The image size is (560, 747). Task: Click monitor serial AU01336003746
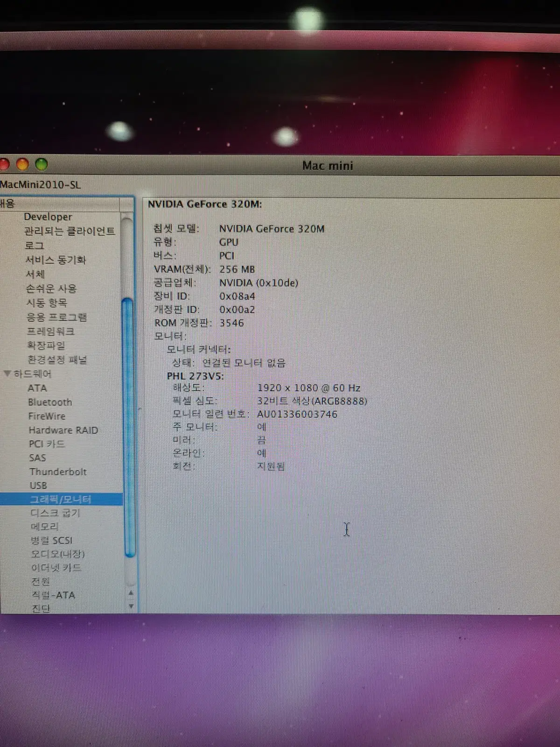pos(297,414)
